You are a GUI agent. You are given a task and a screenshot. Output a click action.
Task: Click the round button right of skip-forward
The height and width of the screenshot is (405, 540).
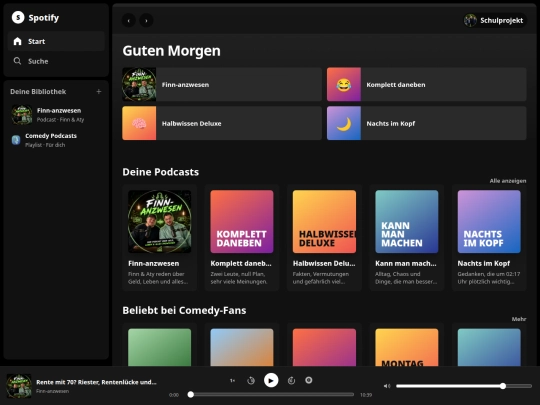tap(309, 380)
